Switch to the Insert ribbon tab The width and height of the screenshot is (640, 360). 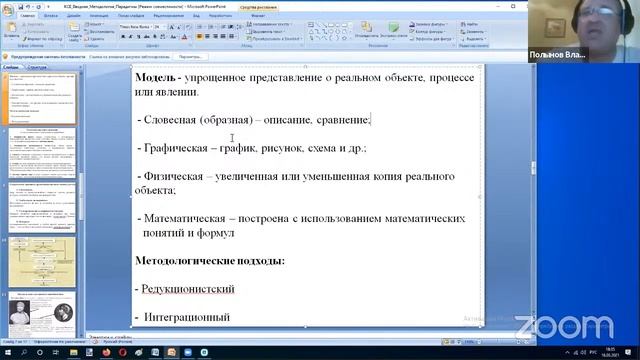click(51, 16)
